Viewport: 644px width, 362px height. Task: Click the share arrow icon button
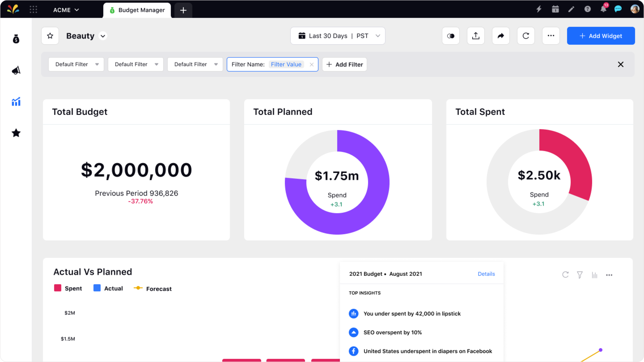tap(501, 36)
